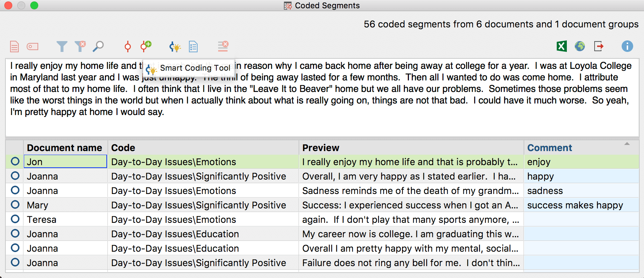Viewport: 644px width, 278px height.
Task: Select the circle marker for Teresa's row
Action: point(15,219)
